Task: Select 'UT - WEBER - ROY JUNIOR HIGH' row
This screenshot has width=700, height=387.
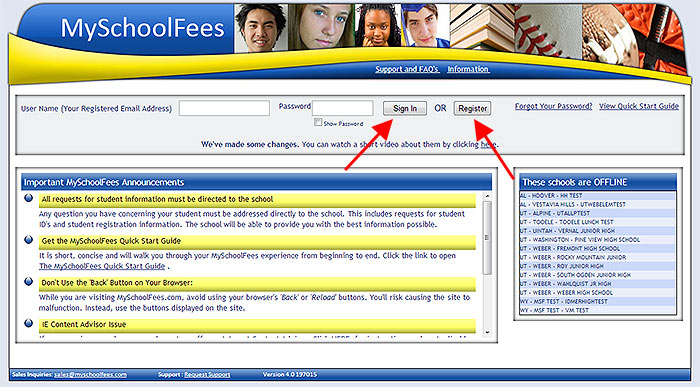Action: 597,266
